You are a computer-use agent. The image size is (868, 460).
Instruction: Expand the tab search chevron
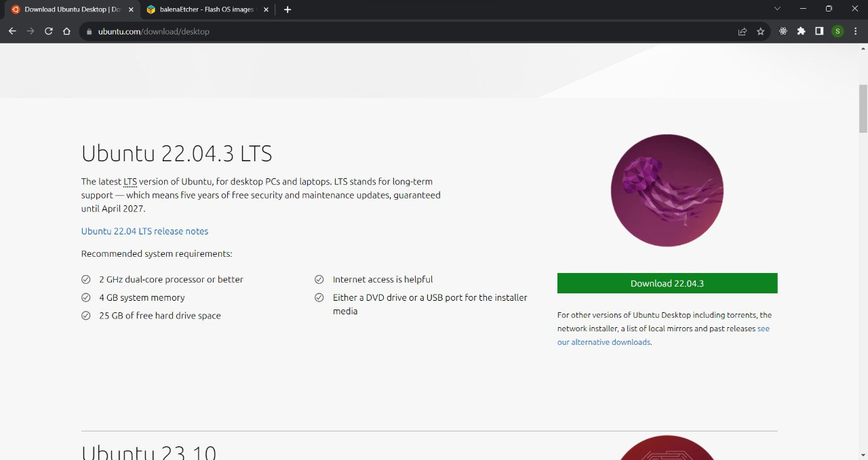(x=777, y=9)
